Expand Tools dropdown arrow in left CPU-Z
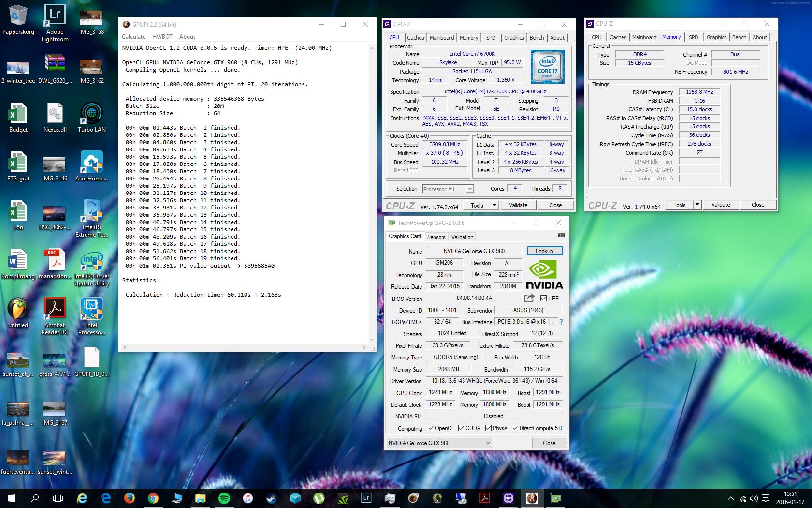812x508 pixels. click(494, 205)
